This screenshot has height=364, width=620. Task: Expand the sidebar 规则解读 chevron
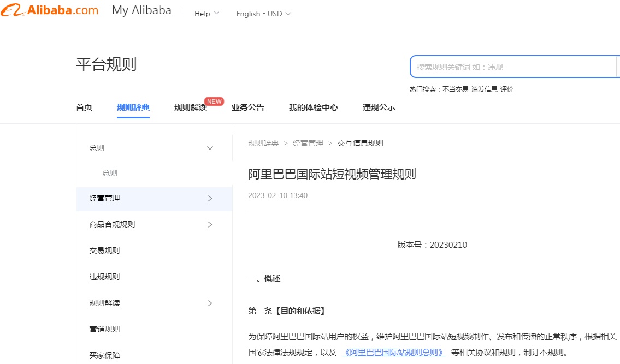210,303
